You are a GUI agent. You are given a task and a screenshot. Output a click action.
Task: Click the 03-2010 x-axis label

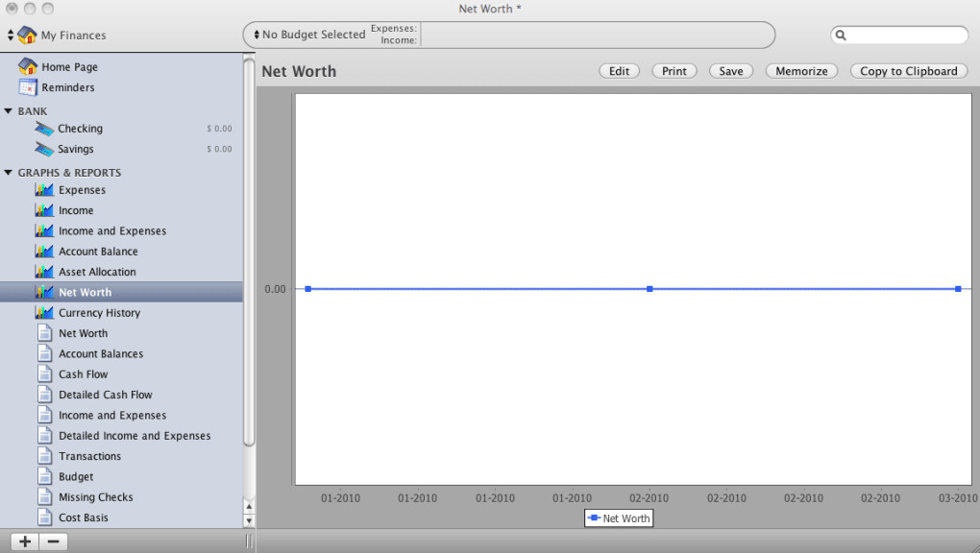(x=958, y=498)
